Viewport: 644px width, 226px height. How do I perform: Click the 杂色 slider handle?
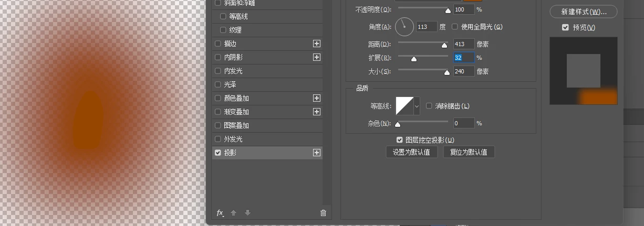tap(398, 124)
